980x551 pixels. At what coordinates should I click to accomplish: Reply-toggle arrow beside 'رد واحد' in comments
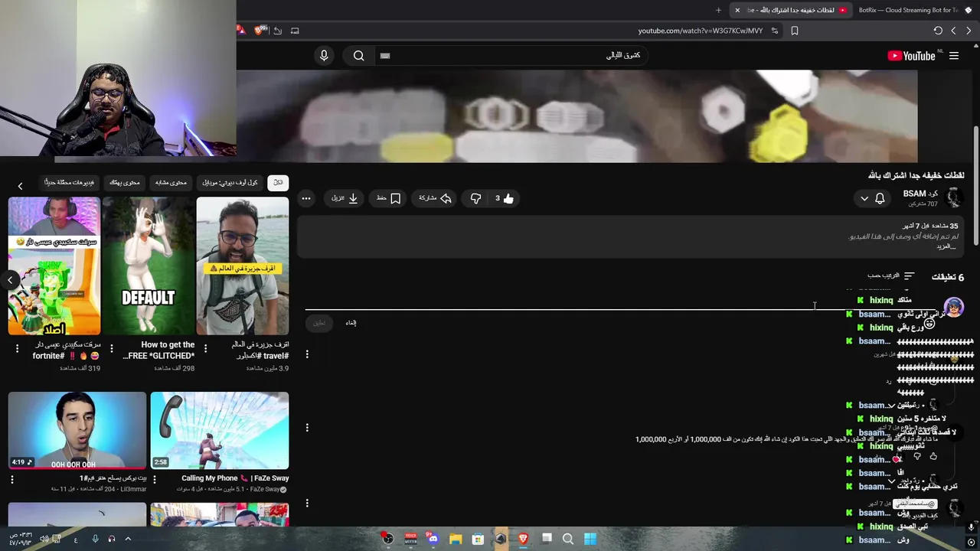[x=891, y=481]
